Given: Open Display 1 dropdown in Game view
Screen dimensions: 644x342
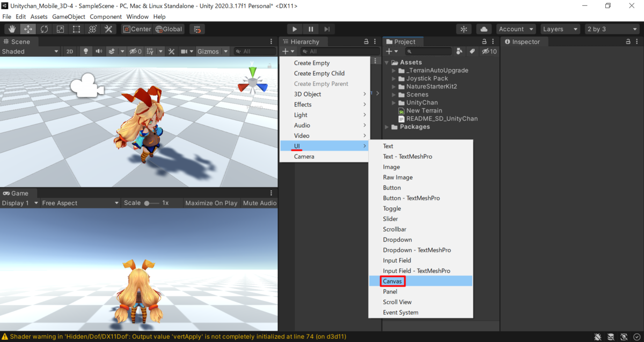Looking at the screenshot, I should tap(20, 203).
